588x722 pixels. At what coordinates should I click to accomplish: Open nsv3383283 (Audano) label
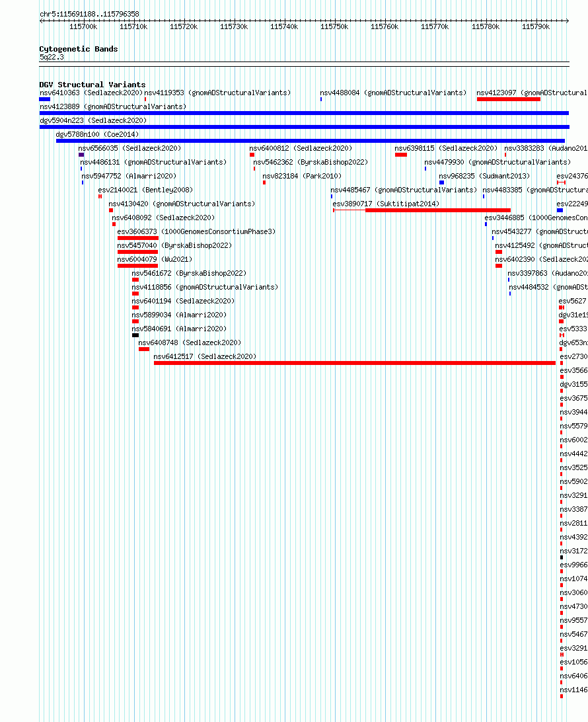546,148
